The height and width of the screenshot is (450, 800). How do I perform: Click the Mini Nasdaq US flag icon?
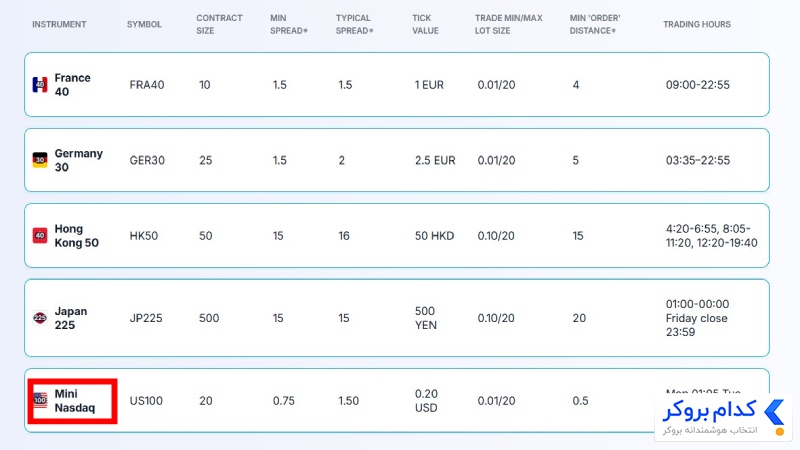[40, 401]
